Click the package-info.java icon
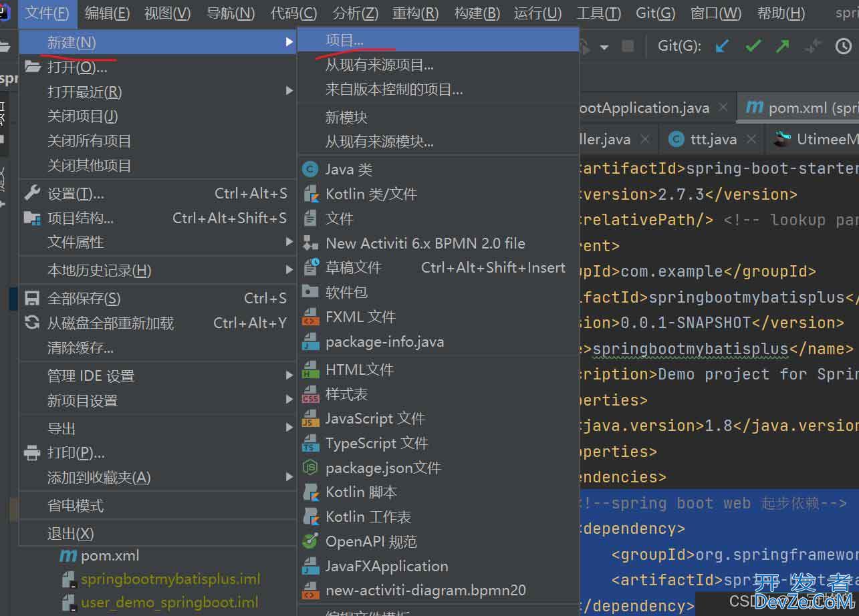The width and height of the screenshot is (859, 616). 311,341
